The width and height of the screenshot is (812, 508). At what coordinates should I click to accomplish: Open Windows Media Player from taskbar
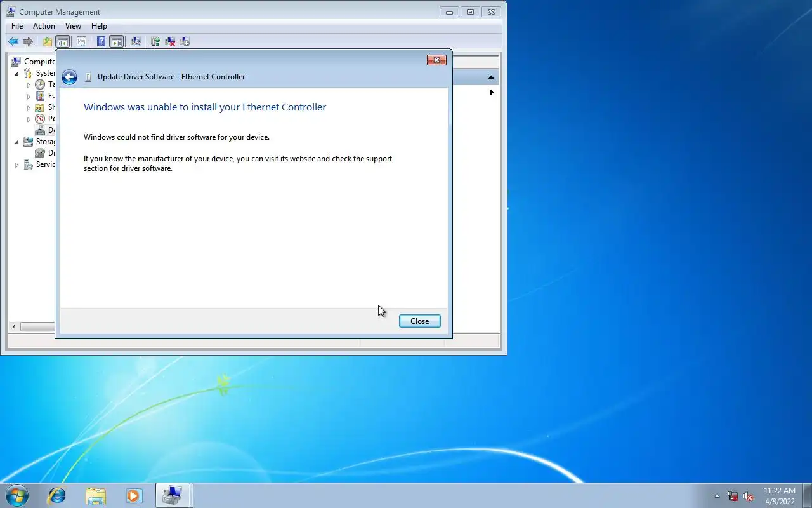(134, 495)
